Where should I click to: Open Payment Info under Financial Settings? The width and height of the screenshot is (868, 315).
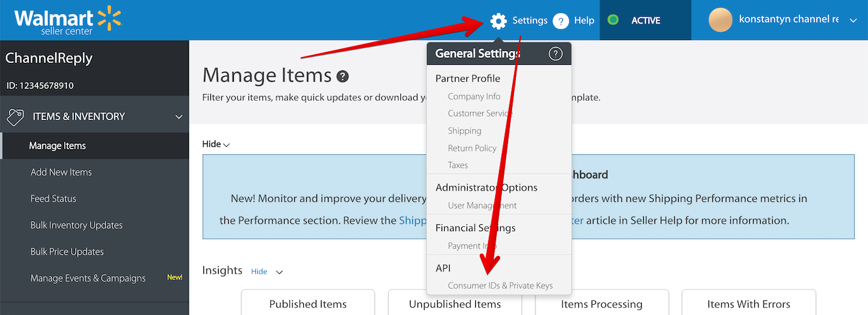(472, 246)
